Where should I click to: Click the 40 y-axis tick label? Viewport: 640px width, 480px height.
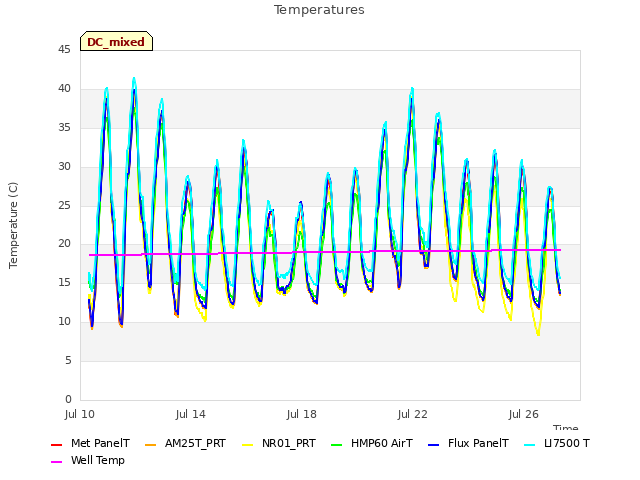click(x=64, y=89)
